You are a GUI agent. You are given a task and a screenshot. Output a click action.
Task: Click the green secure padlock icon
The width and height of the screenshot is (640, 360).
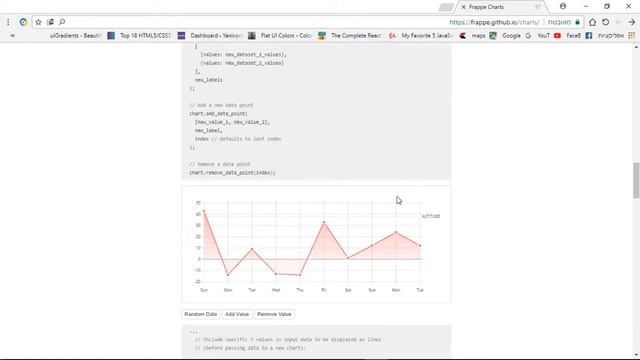point(577,22)
